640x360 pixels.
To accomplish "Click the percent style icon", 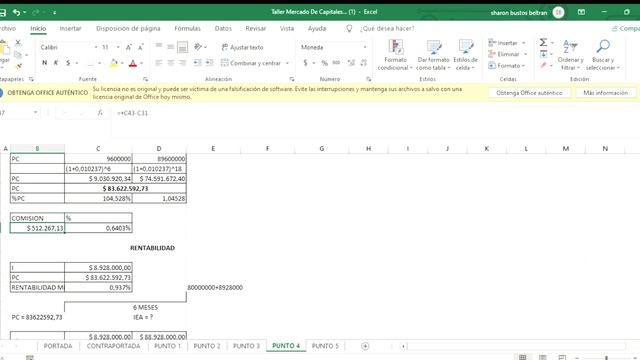I will (x=324, y=63).
